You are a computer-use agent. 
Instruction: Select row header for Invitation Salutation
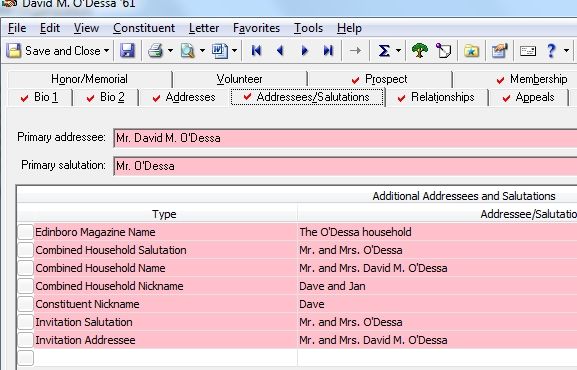click(x=25, y=322)
